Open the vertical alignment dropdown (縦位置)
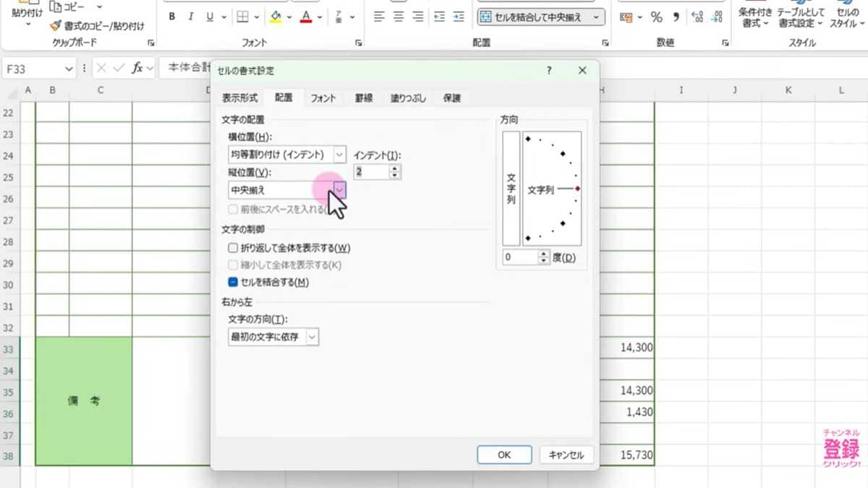This screenshot has width=868, height=488. (340, 189)
